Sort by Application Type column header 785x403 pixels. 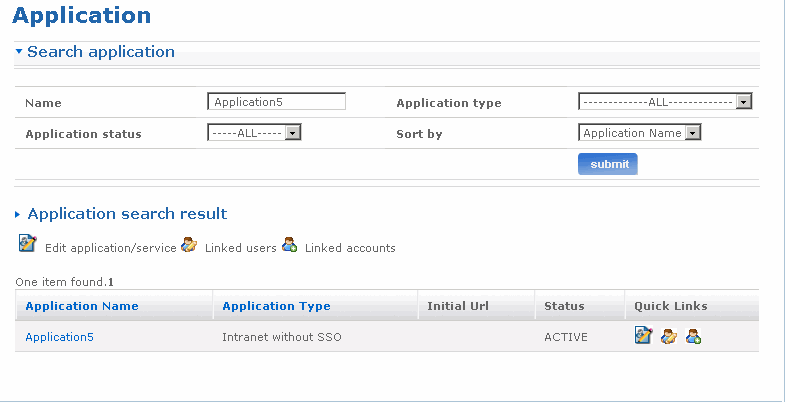tap(276, 306)
